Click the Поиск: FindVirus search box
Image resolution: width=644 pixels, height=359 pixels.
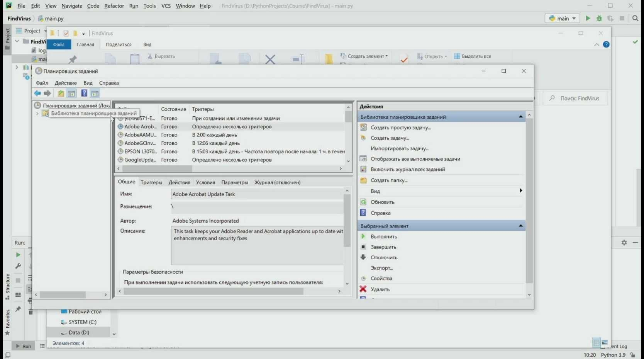tap(575, 98)
